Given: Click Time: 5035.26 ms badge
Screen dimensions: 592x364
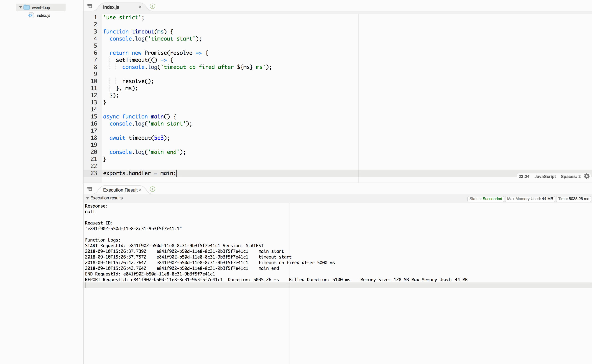Looking at the screenshot, I should tap(573, 199).
